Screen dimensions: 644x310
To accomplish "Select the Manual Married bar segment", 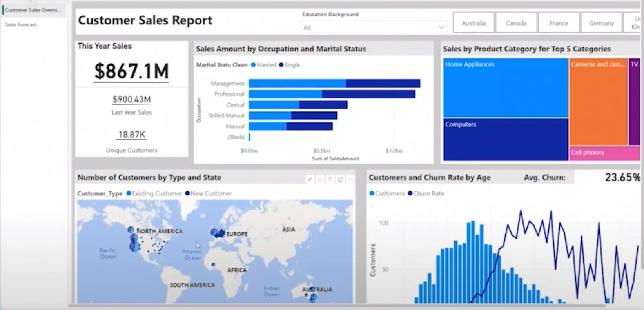I will 267,126.
